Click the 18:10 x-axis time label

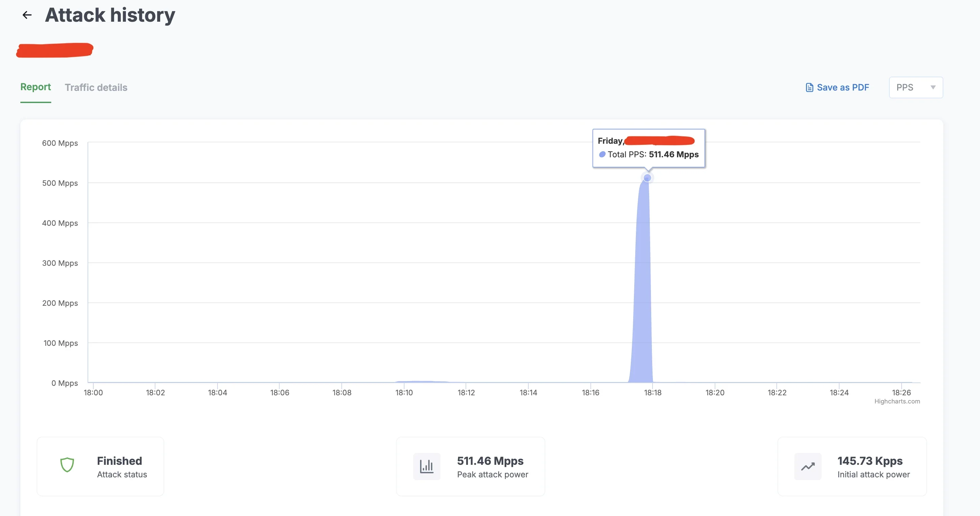pyautogui.click(x=404, y=393)
